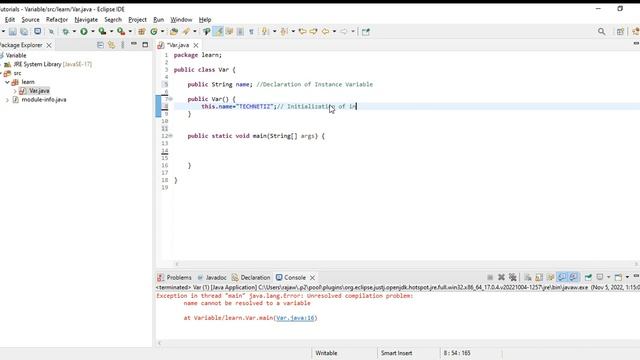This screenshot has width=640, height=360.
Task: Click the Open Type icon
Action: pos(174,31)
